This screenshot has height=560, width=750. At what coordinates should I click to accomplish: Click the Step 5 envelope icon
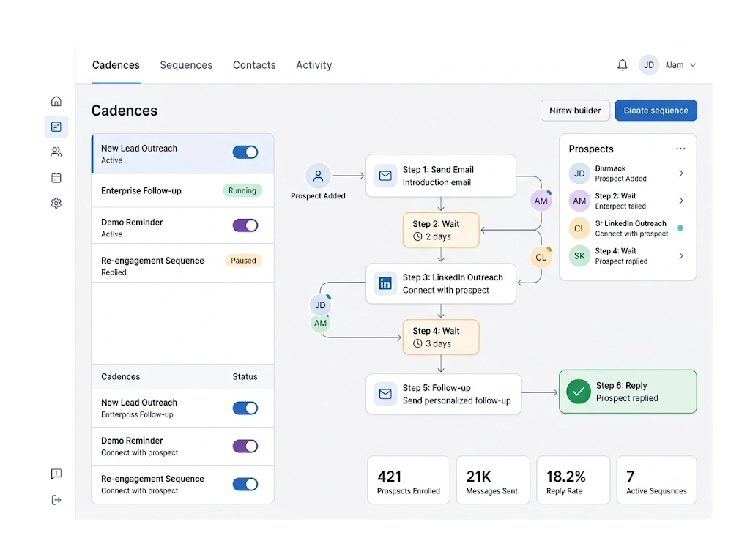click(385, 394)
